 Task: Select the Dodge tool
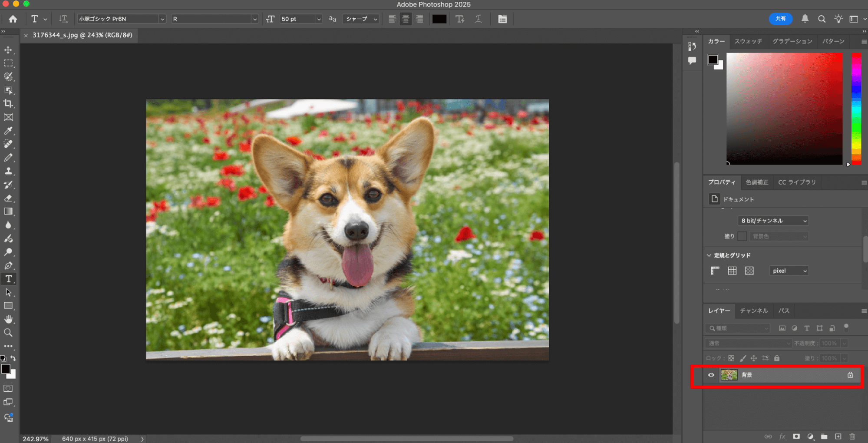tap(8, 252)
